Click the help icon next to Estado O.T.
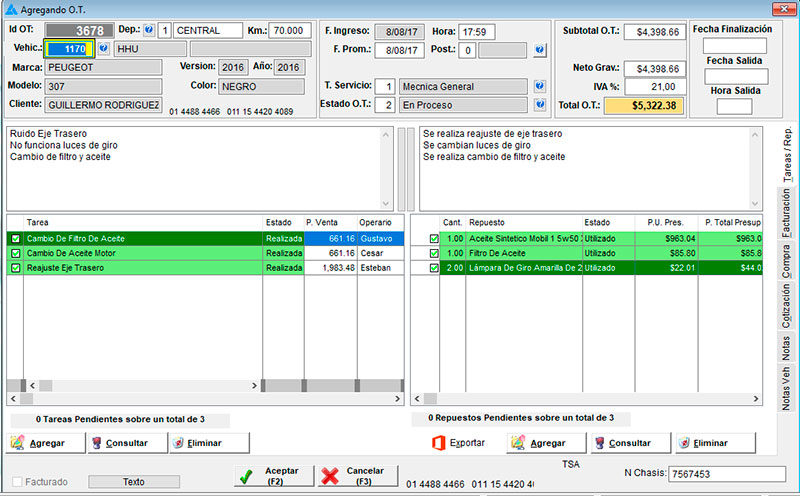The width and height of the screenshot is (800, 496). tap(540, 104)
